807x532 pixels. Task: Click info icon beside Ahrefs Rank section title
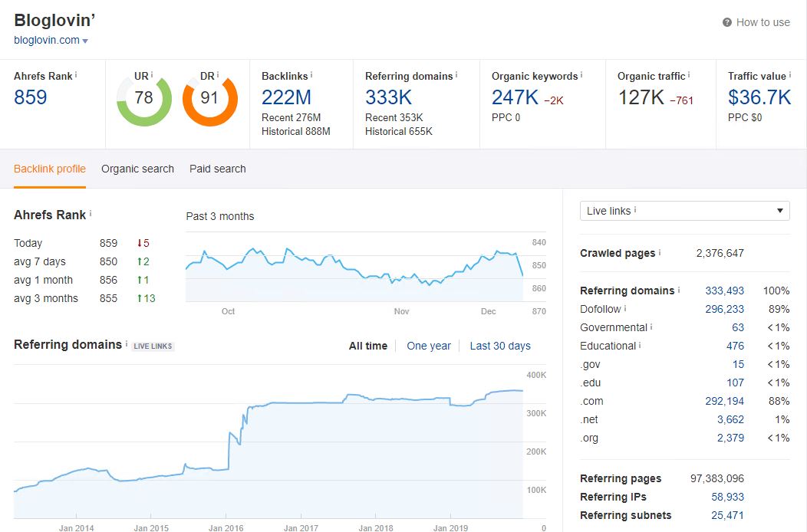(x=91, y=212)
